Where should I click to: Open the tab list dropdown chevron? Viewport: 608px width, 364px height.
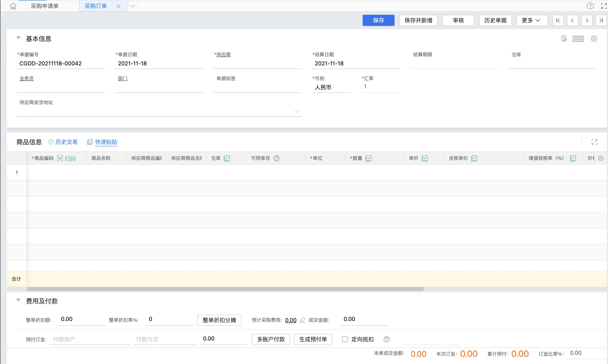tap(132, 6)
